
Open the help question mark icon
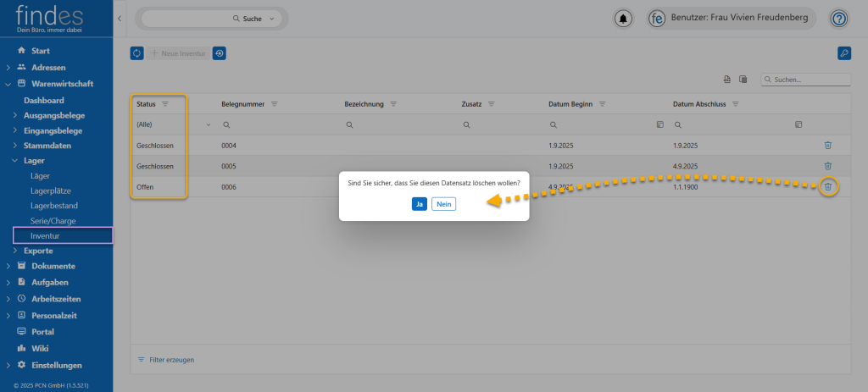pyautogui.click(x=838, y=18)
